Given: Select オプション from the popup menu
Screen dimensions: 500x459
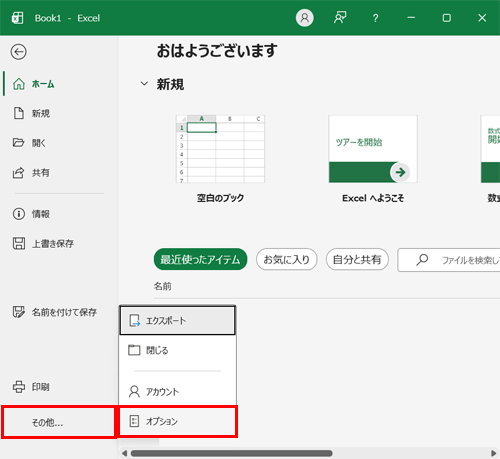Looking at the screenshot, I should click(x=178, y=421).
